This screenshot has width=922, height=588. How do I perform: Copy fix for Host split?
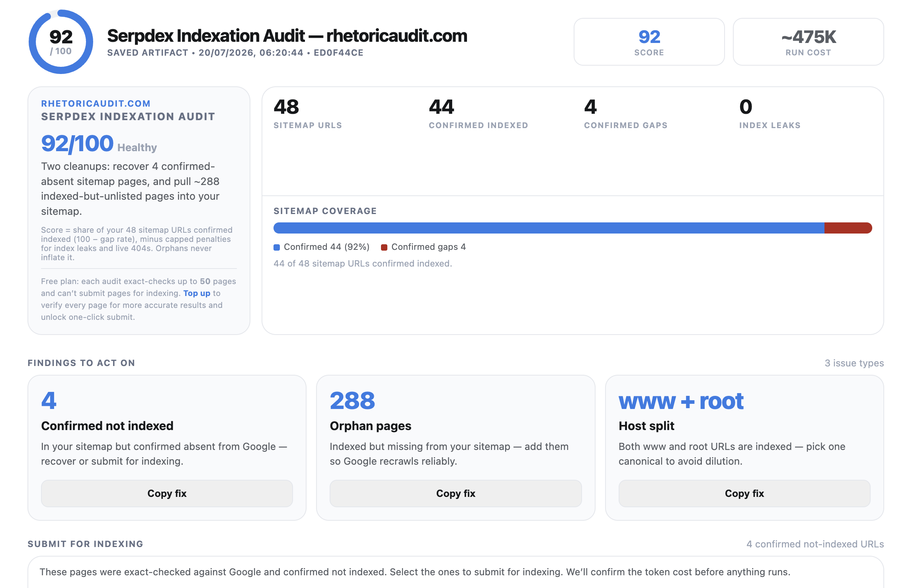pyautogui.click(x=744, y=493)
